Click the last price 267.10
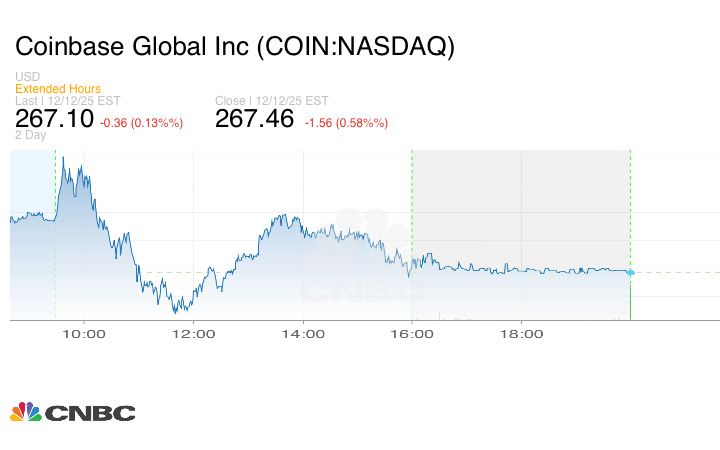 click(54, 119)
